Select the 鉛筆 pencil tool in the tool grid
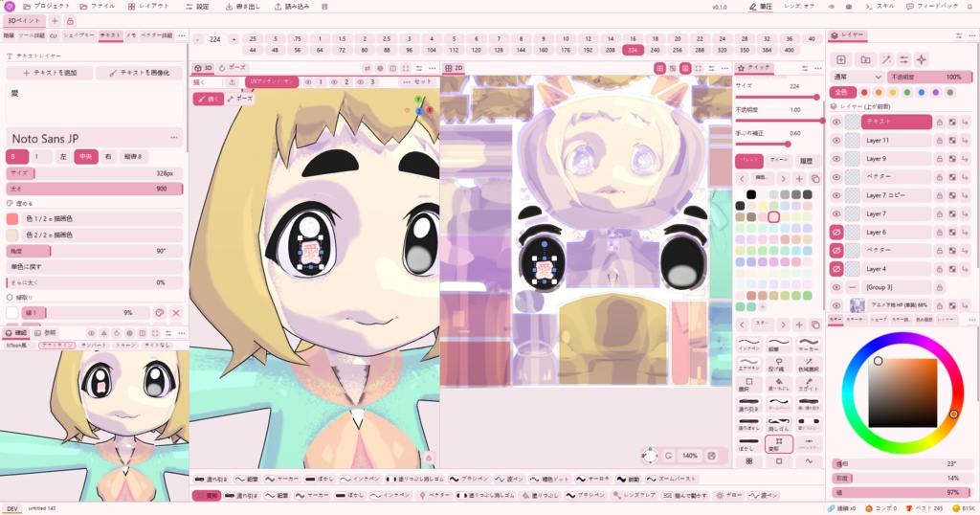 [x=779, y=345]
